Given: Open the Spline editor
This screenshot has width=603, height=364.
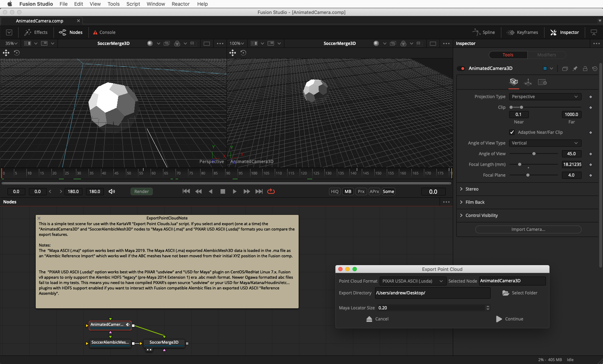Looking at the screenshot, I should click(x=483, y=32).
